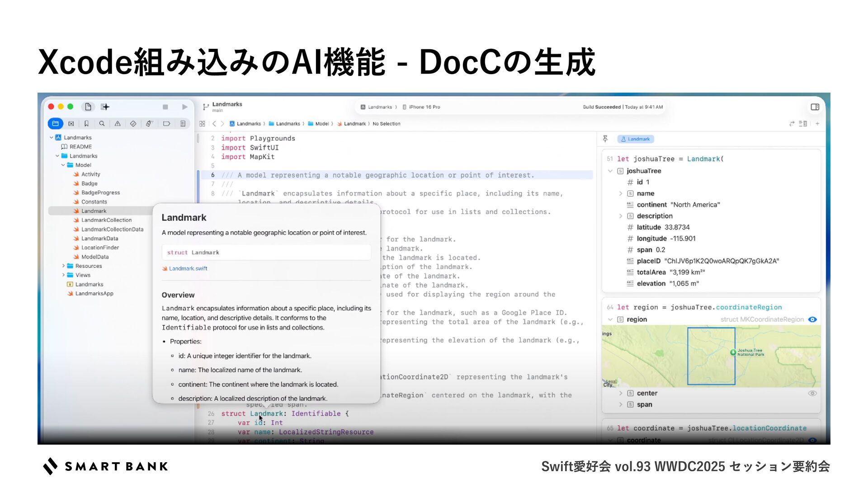Click Landmark file in jump bar
Image resolution: width=868 pixels, height=488 pixels.
click(x=351, y=123)
